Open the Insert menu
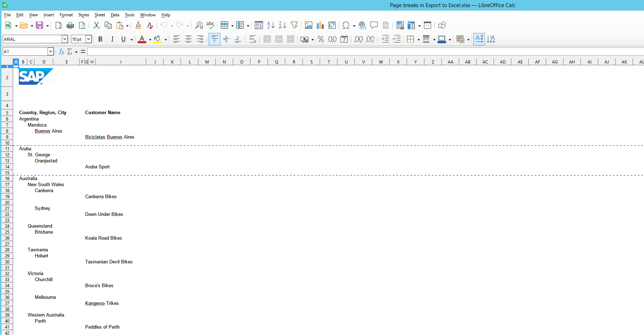The image size is (644, 335). tap(49, 15)
